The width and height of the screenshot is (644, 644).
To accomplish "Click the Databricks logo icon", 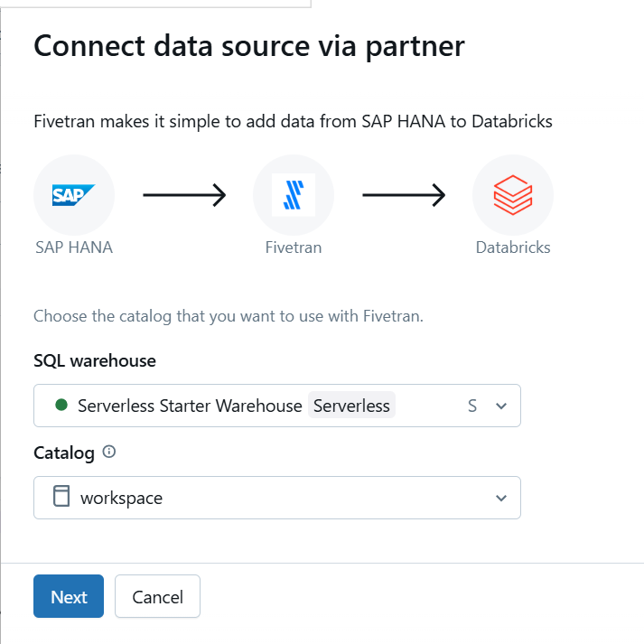I will point(513,195).
